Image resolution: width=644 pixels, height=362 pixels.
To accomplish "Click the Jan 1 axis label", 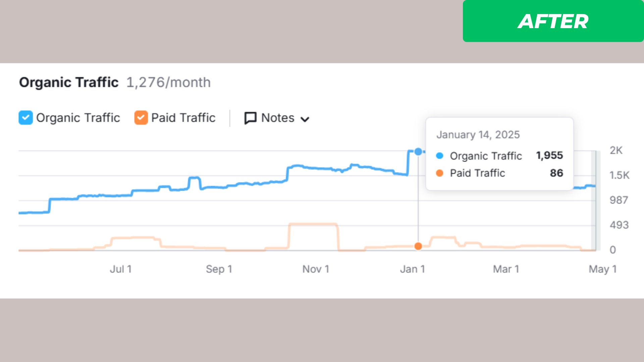I will tap(412, 269).
